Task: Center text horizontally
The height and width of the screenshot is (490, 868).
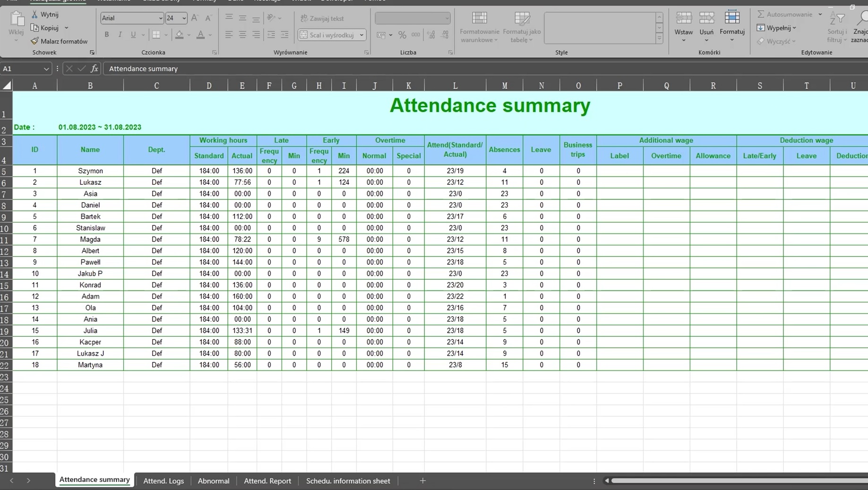Action: [242, 34]
